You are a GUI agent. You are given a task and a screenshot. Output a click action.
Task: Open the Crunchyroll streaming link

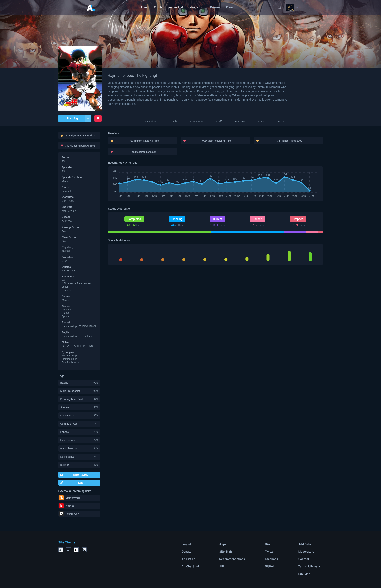tap(79, 498)
